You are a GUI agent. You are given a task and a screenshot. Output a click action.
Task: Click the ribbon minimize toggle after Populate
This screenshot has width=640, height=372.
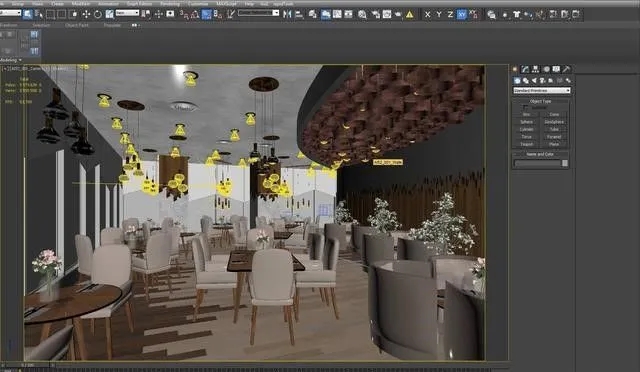[x=135, y=25]
